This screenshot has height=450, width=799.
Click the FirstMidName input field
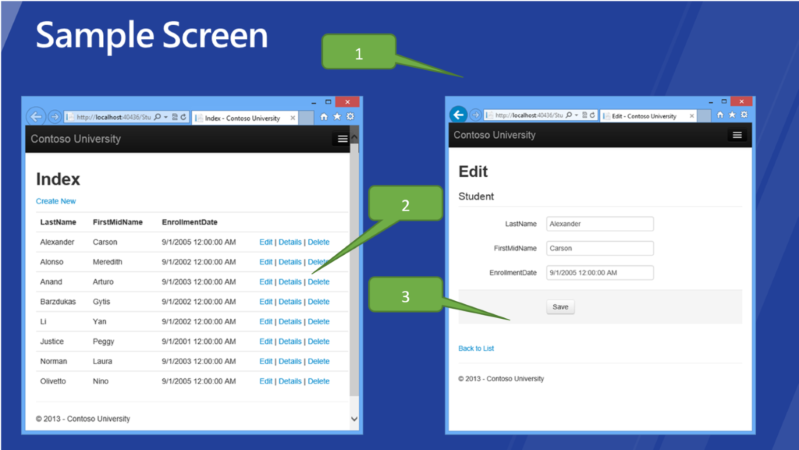600,248
